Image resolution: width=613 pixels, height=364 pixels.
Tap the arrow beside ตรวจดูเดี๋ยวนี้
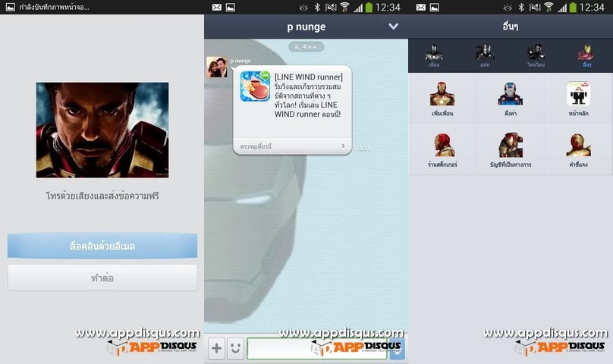343,146
